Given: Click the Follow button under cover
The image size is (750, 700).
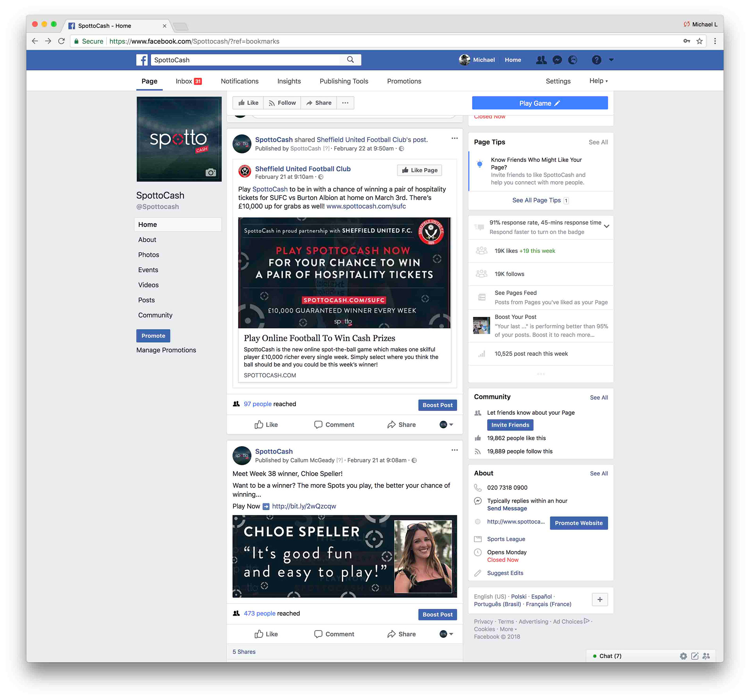Looking at the screenshot, I should pos(282,103).
